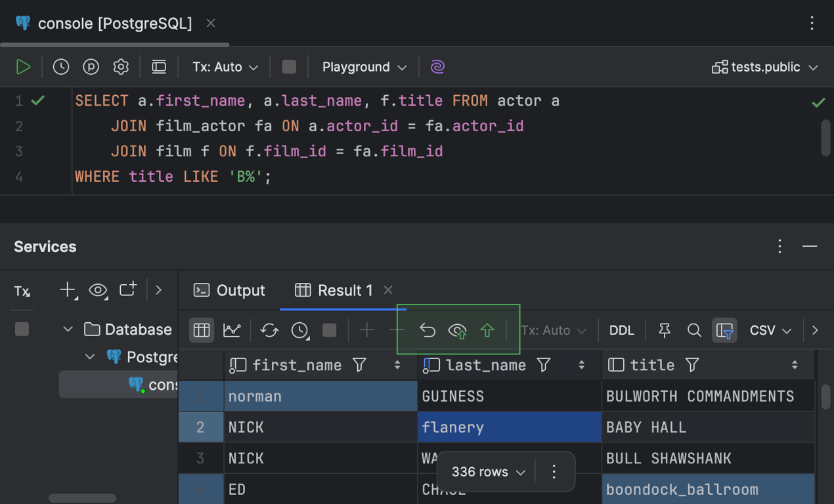Select the cell containing norman

coord(282,396)
